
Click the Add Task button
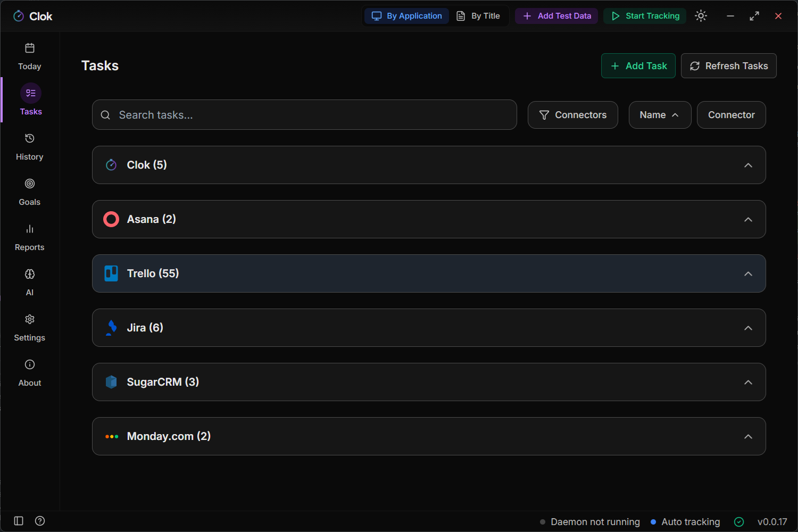tap(638, 66)
